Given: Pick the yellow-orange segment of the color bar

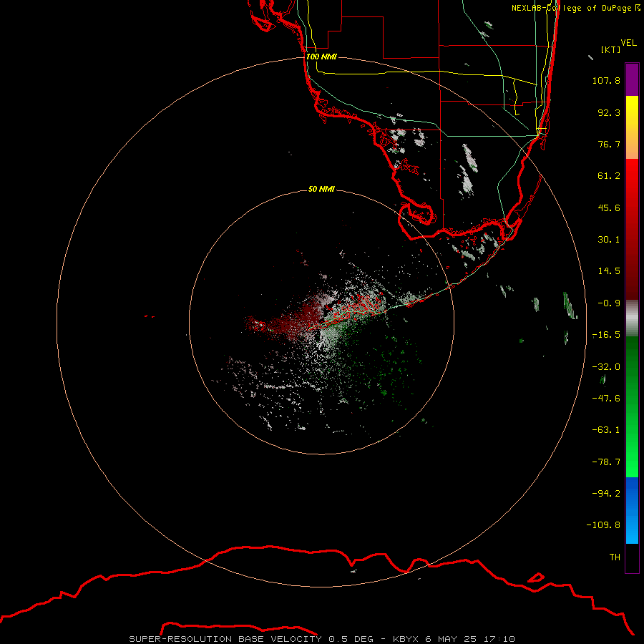Looking at the screenshot, I should pyautogui.click(x=632, y=127).
